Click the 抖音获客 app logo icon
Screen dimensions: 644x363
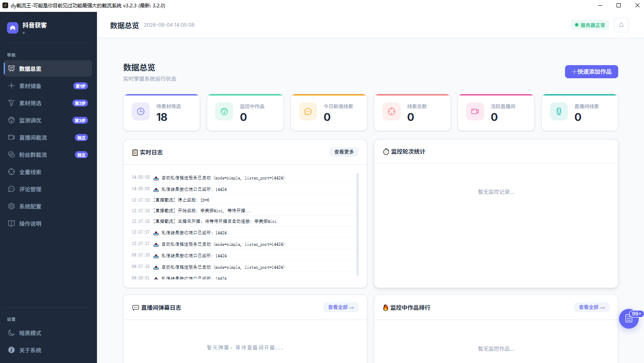(x=13, y=28)
